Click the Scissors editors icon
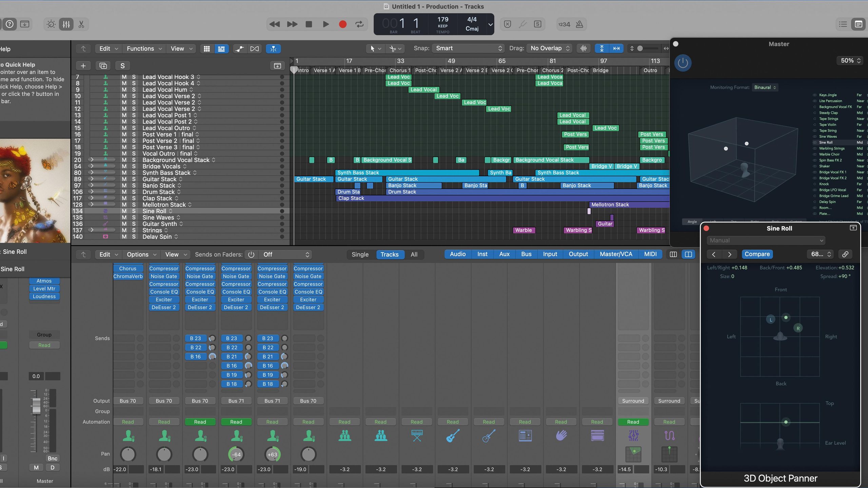This screenshot has height=488, width=868. click(81, 24)
